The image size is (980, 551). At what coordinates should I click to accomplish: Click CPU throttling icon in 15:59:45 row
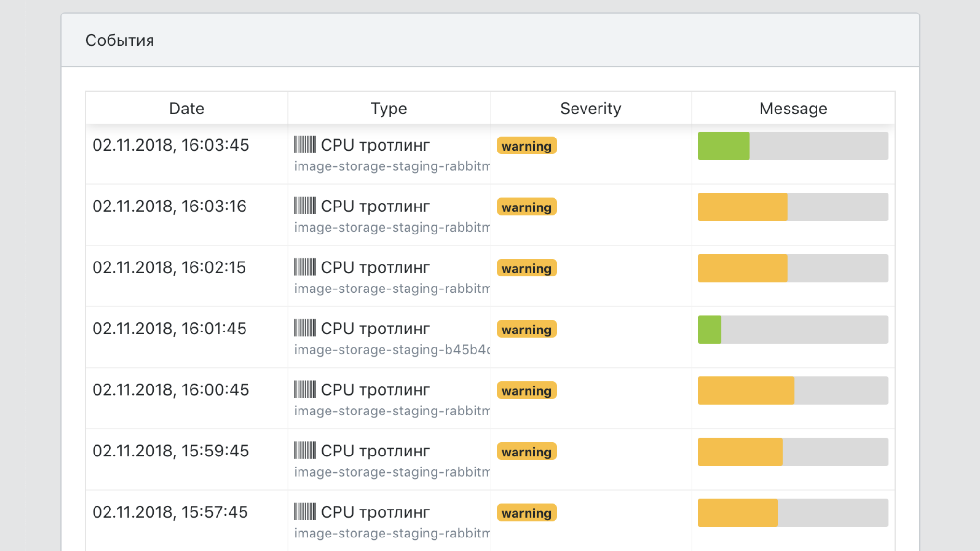pos(305,451)
